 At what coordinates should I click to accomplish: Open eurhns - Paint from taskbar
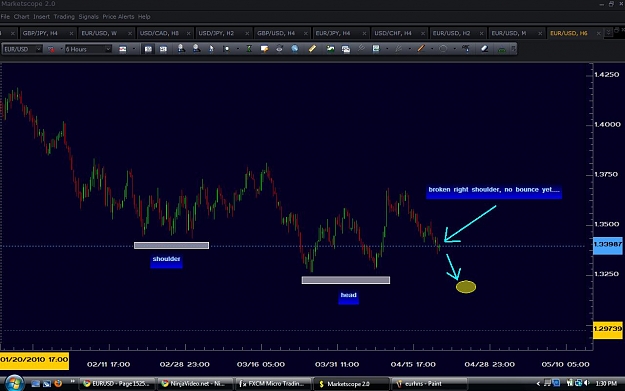[428, 384]
